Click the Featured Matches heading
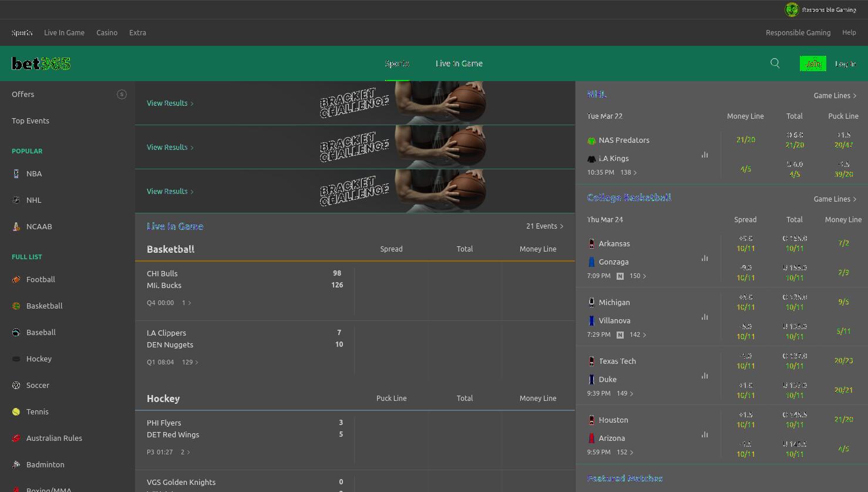Screen dimensions: 868x492 point(625,478)
